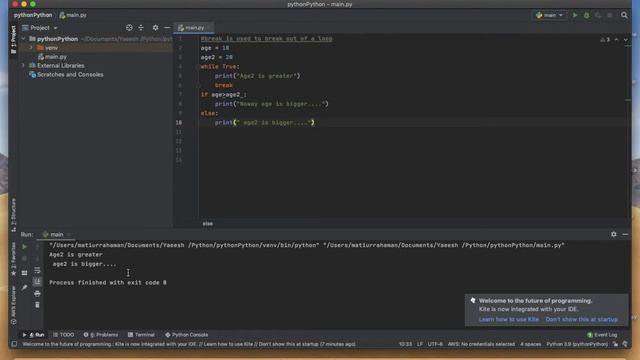This screenshot has width=640, height=360.
Task: Select Scratches and Consoles tree item
Action: 67,75
